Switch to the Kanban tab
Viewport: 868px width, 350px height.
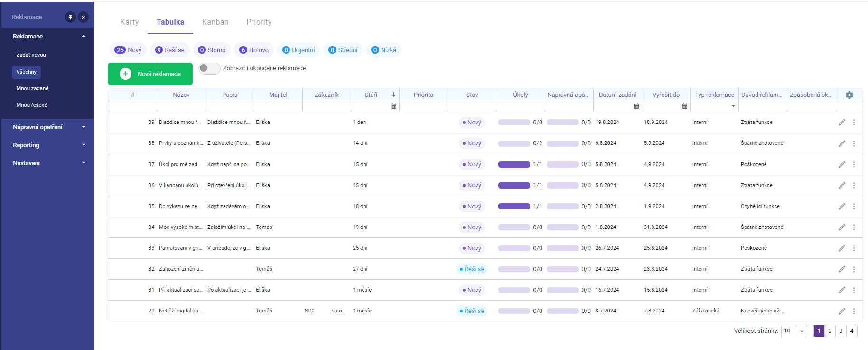(x=215, y=22)
